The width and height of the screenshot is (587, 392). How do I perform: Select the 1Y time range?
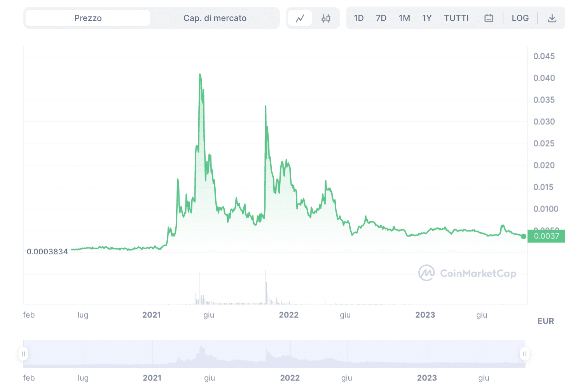click(x=427, y=18)
